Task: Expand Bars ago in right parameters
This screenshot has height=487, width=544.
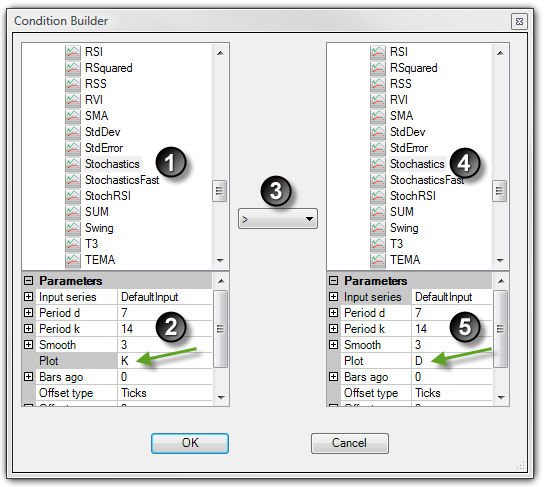Action: 333,377
